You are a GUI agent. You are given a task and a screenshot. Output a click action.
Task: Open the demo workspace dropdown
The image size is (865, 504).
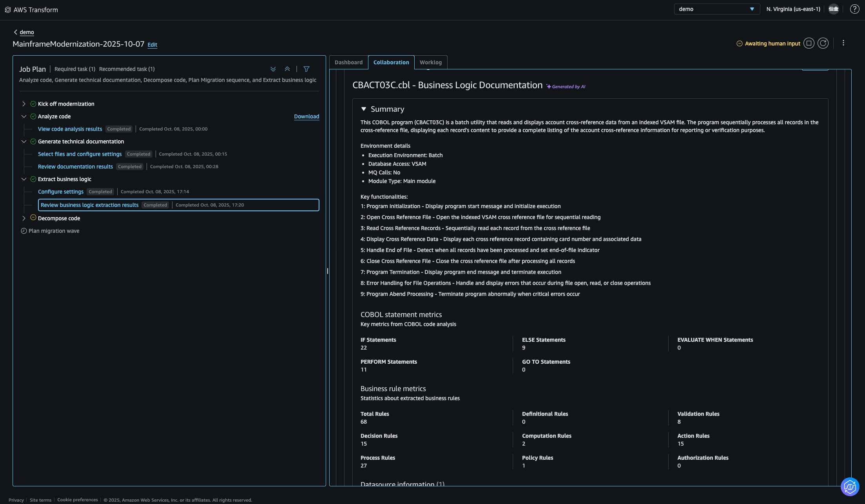click(716, 9)
